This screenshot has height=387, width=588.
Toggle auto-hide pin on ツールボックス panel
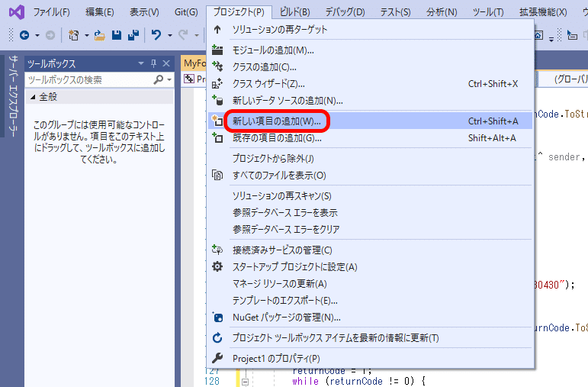153,63
